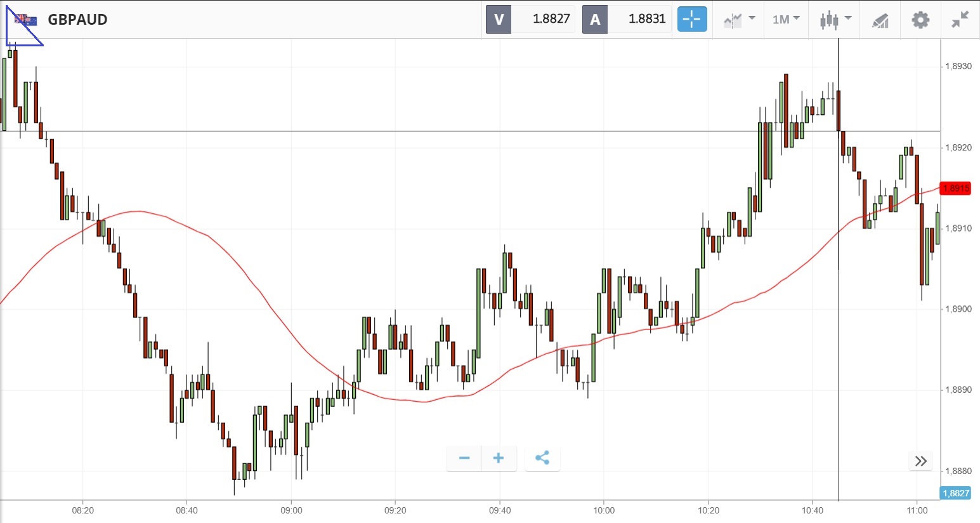Click the red 1.8915 moving average label
The width and height of the screenshot is (980, 523).
(955, 188)
